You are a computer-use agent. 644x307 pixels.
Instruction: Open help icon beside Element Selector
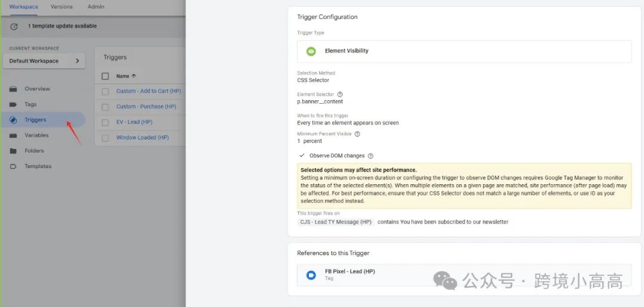[340, 94]
